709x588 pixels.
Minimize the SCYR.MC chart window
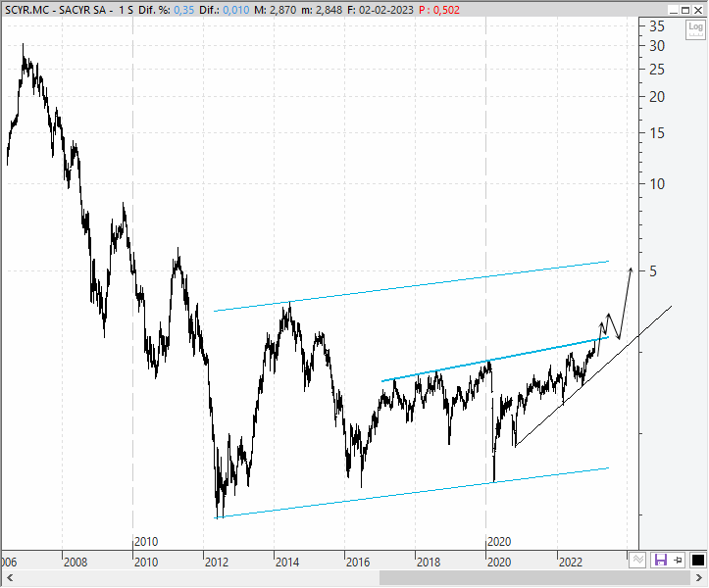click(674, 10)
